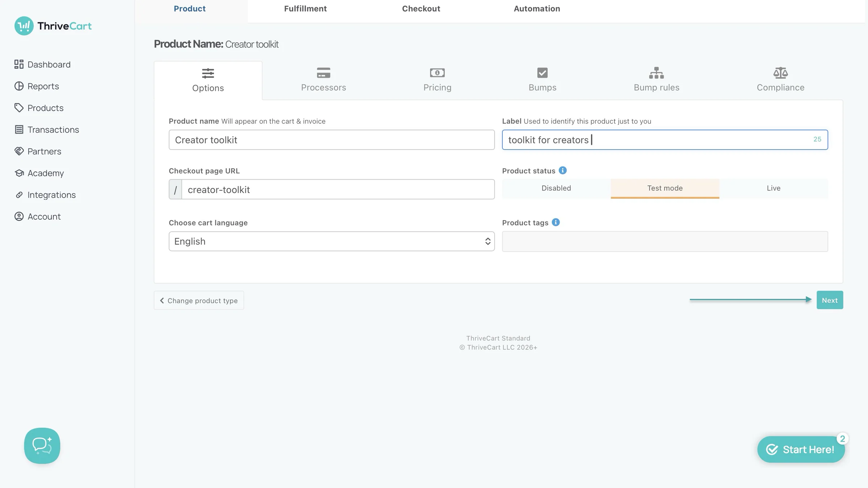Open the cart language dropdown
Image resolution: width=868 pixels, height=488 pixels.
pos(332,241)
